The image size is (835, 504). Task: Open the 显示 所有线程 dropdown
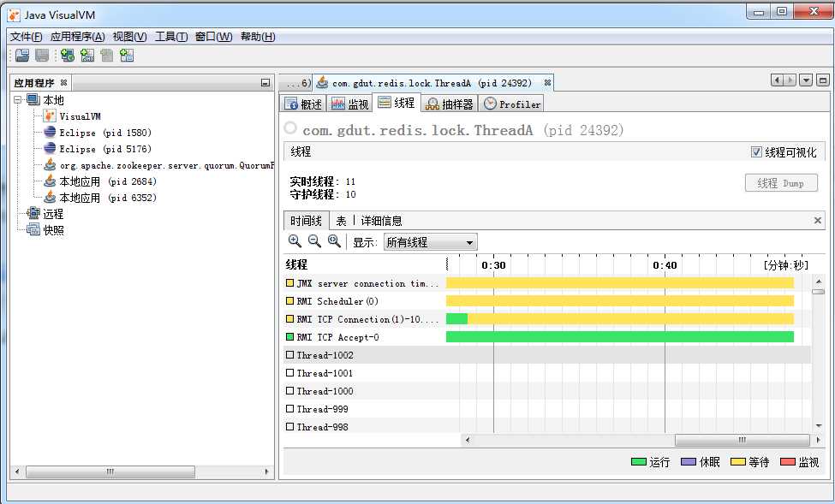(x=430, y=242)
